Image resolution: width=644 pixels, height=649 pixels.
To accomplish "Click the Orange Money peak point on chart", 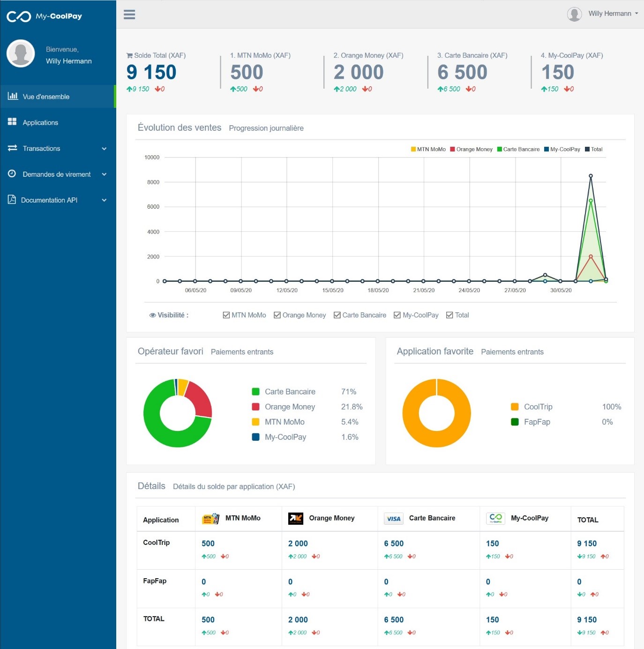I will [591, 257].
